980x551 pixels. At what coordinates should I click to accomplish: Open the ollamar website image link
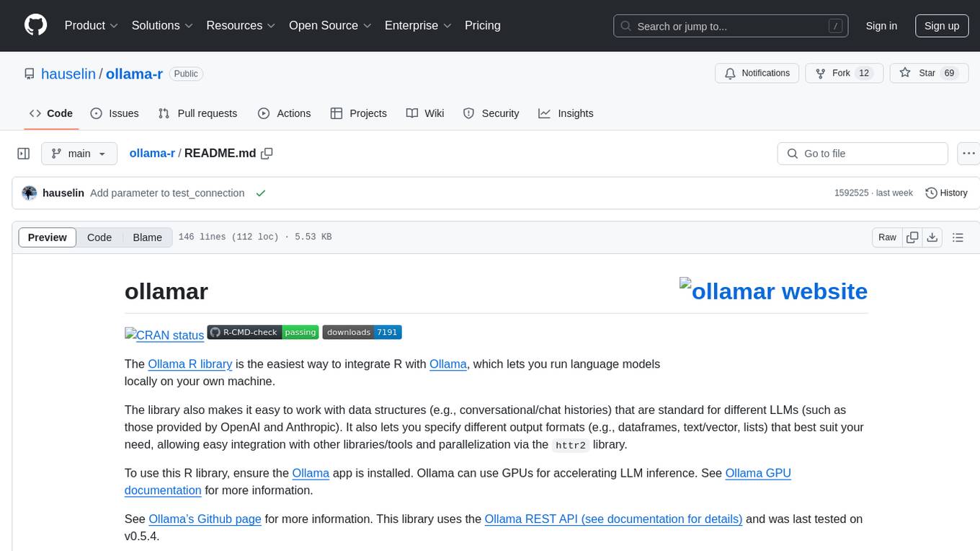pyautogui.click(x=773, y=291)
